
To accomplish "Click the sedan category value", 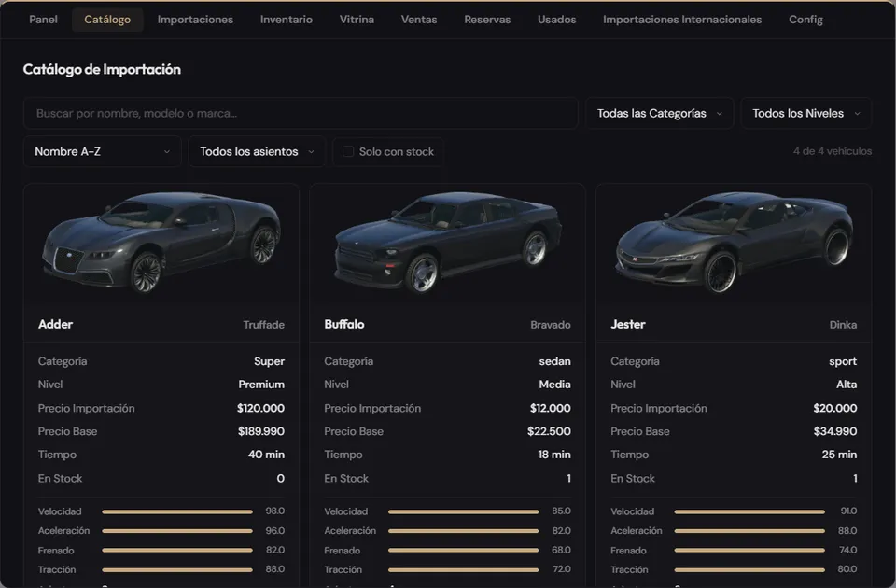I will (x=554, y=361).
